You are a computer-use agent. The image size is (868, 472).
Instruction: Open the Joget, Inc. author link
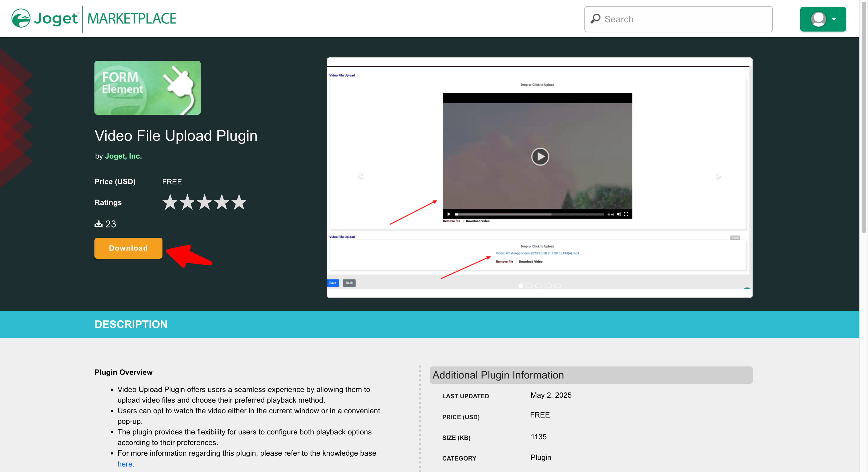pos(123,156)
